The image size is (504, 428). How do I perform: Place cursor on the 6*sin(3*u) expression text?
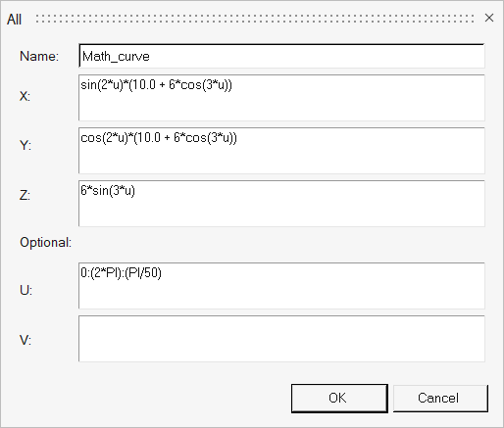(108, 191)
